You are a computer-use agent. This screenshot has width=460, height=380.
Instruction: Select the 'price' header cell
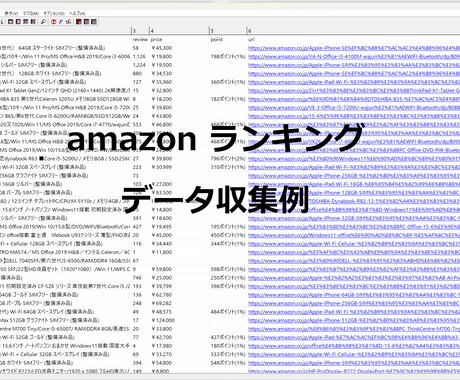coord(156,39)
